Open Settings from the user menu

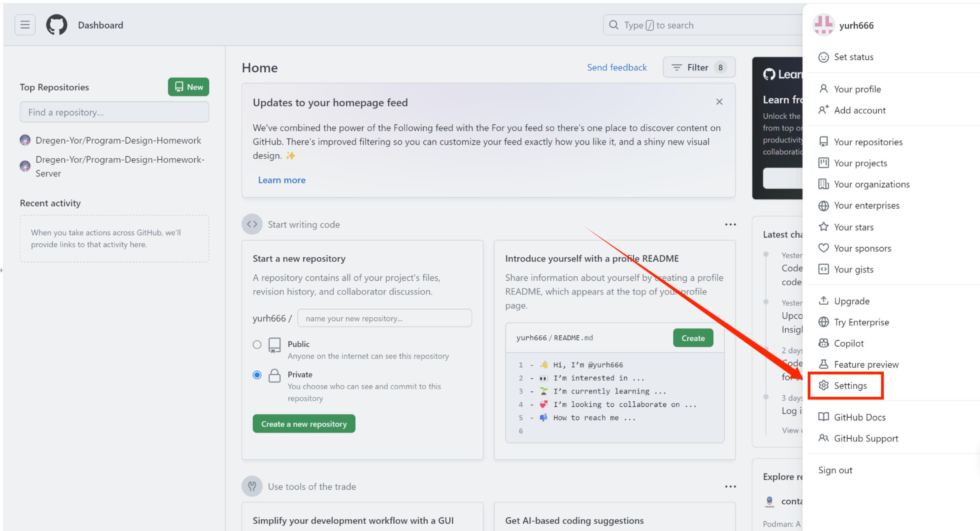(850, 386)
